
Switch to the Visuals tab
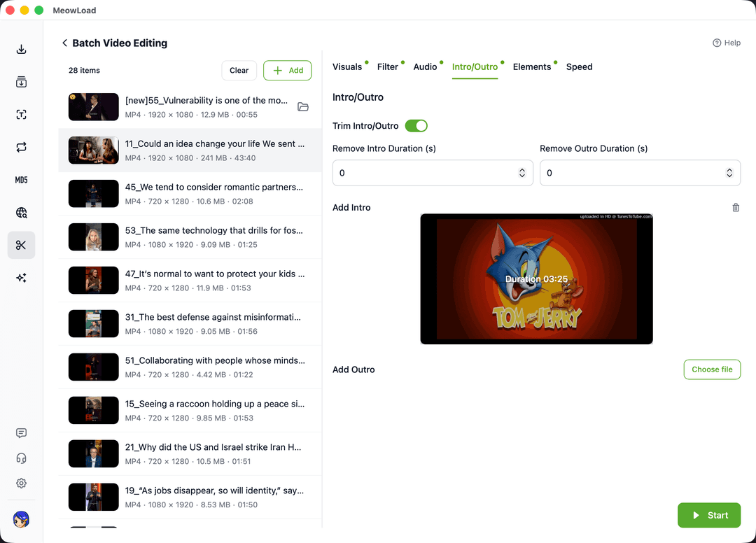[347, 67]
